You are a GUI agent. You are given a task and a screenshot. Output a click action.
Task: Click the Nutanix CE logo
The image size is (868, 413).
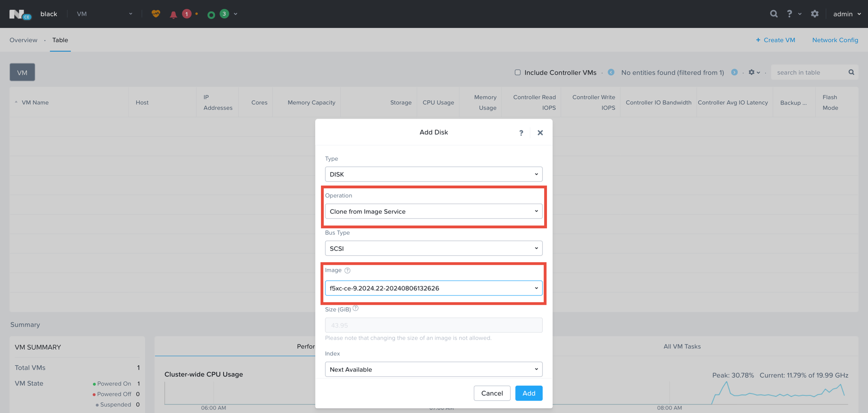[x=21, y=14]
